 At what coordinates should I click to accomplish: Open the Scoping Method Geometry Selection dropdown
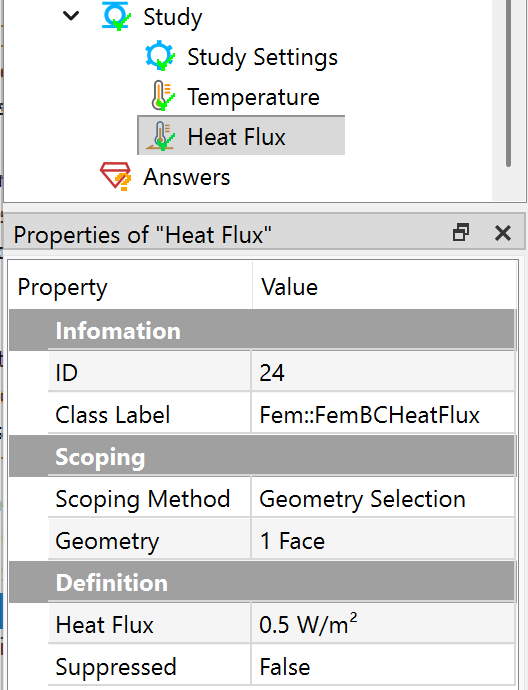pos(383,499)
